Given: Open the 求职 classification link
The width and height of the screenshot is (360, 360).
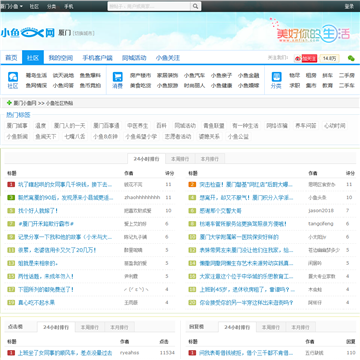Looking at the screenshot, I should [294, 85].
